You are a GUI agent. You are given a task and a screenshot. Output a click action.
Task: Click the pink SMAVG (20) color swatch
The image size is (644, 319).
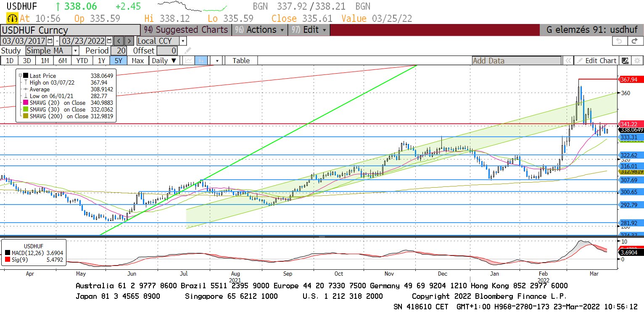coord(26,103)
